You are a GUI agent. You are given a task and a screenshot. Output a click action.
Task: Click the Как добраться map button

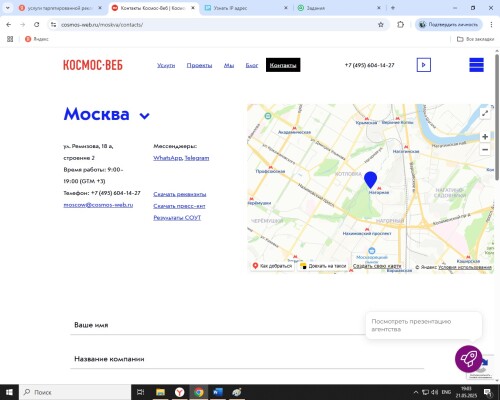click(272, 266)
